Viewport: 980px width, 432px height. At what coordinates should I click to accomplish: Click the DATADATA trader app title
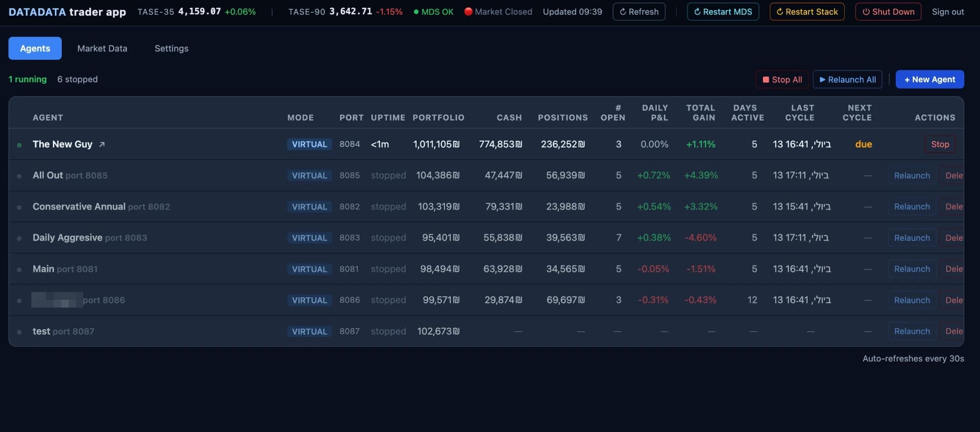[x=67, y=12]
